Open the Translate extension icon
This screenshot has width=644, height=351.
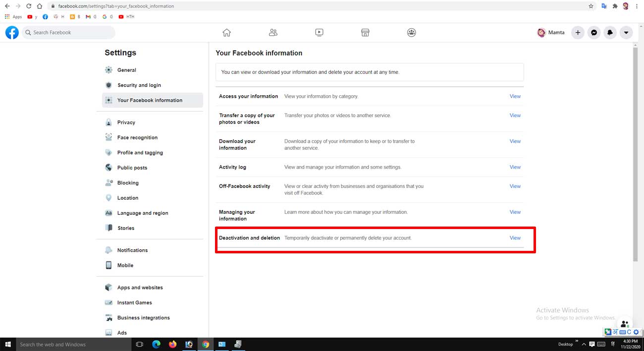(x=604, y=6)
